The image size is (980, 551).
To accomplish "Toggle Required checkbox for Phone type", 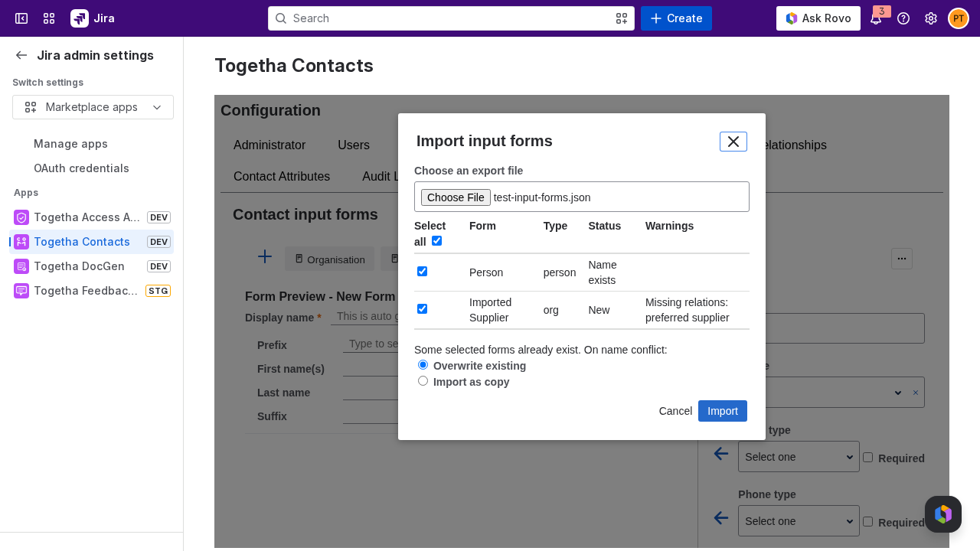I will tap(867, 521).
